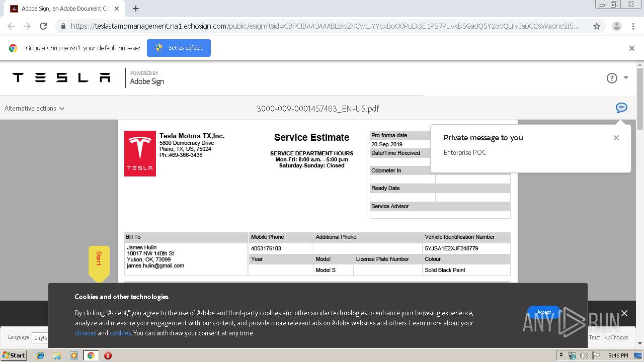Click the mobile phone number 4053176103

click(x=266, y=248)
